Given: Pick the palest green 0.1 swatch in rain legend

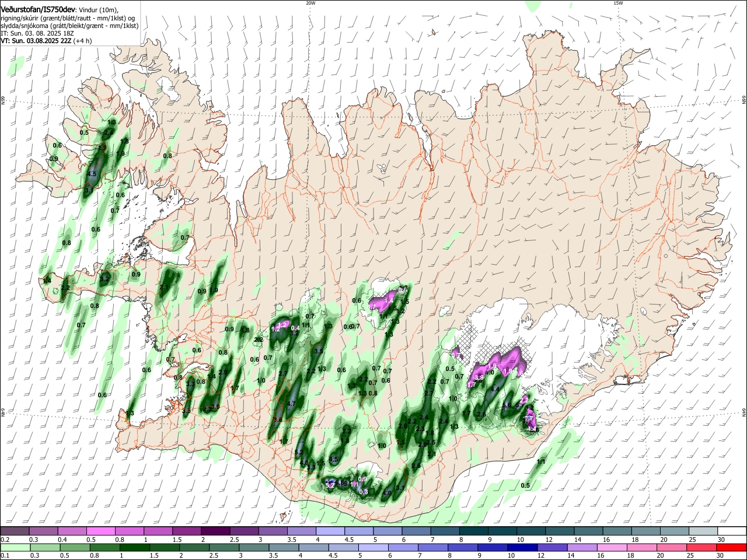Looking at the screenshot, I should click(x=15, y=547).
